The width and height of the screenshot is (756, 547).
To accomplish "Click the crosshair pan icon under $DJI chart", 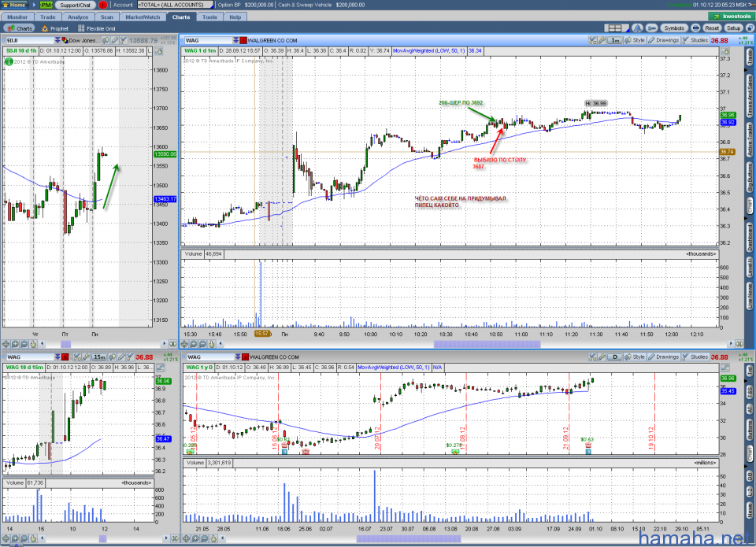I will [x=6, y=344].
